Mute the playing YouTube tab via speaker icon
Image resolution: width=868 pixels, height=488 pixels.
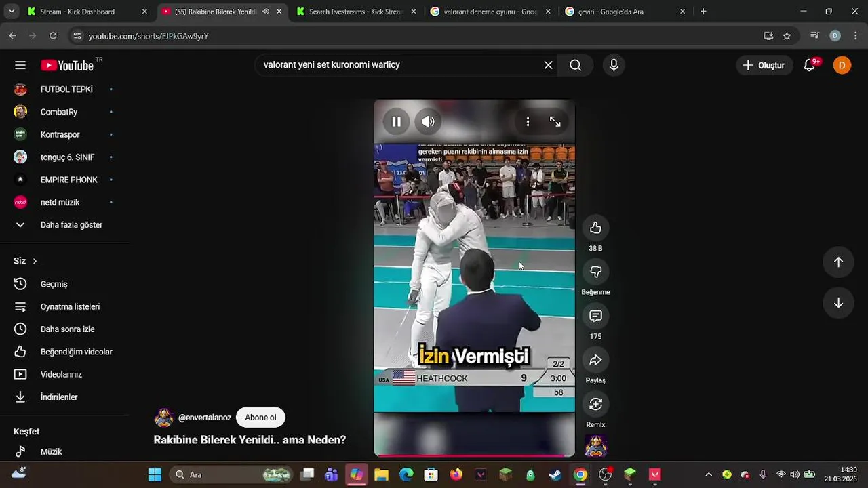(x=265, y=12)
